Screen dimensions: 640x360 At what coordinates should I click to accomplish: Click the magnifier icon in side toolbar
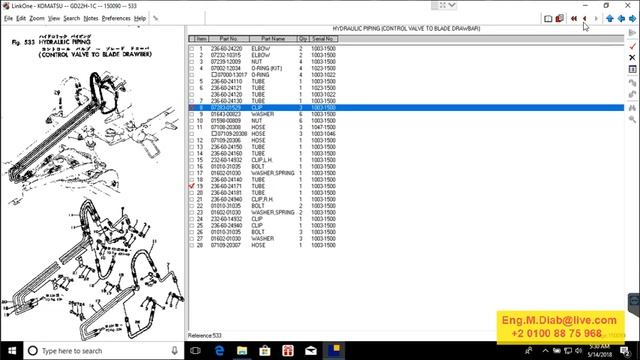pos(632,119)
